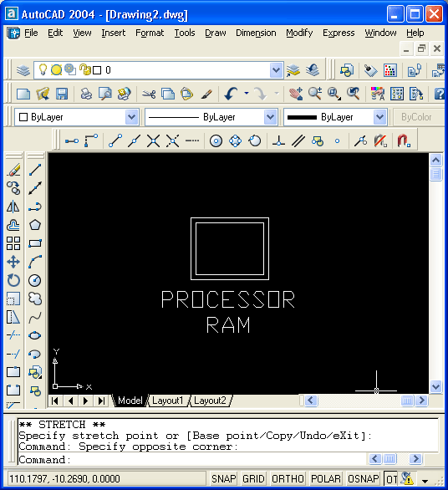Viewport: 448px width, 490px height.
Task: Open the Modify menu
Action: click(x=299, y=33)
